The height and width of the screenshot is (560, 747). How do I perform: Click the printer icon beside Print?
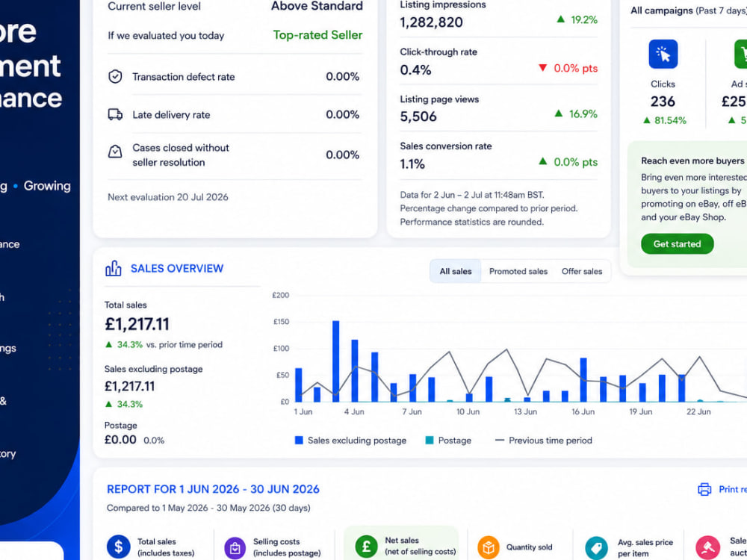(704, 489)
